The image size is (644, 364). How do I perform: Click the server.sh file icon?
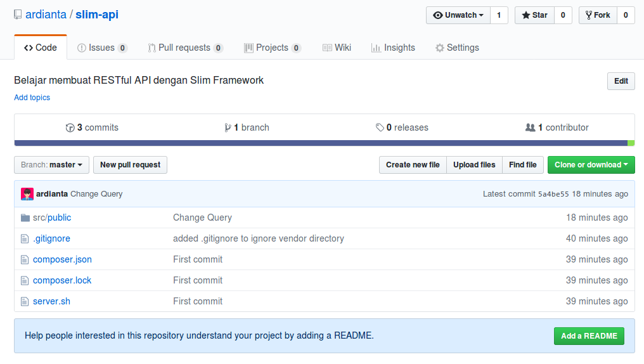coord(25,302)
